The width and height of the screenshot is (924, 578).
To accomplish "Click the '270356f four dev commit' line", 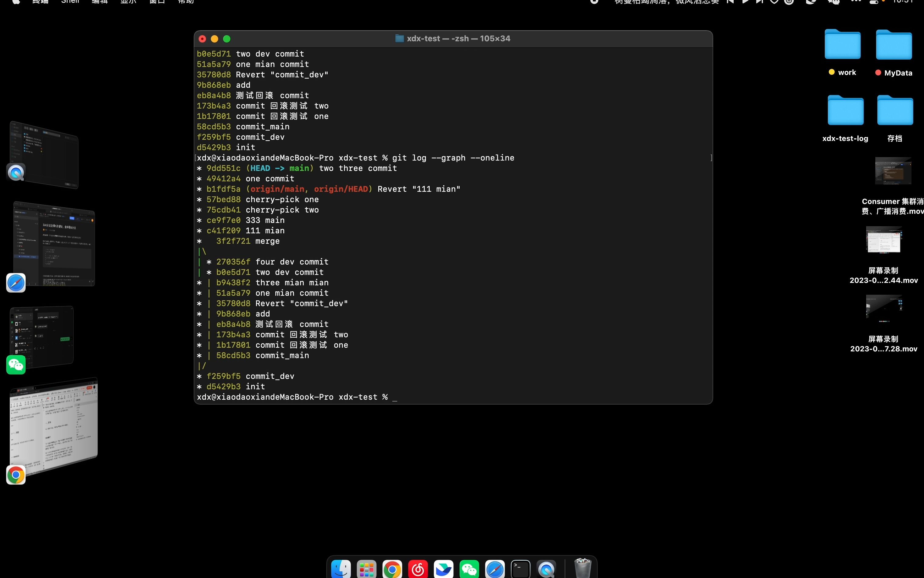I will tap(273, 262).
